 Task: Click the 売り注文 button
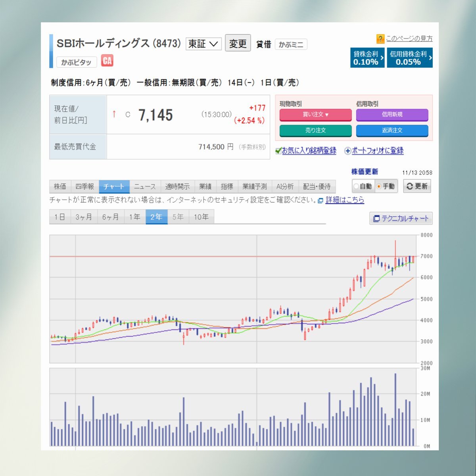click(x=315, y=131)
